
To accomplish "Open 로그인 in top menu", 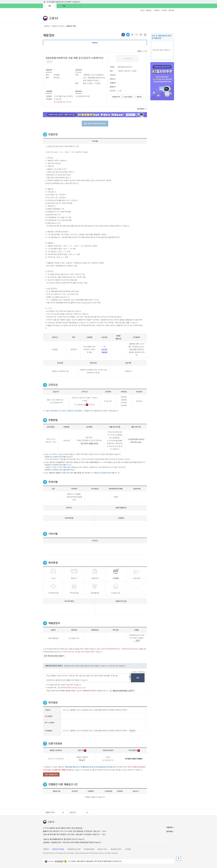I will tap(142, 10).
